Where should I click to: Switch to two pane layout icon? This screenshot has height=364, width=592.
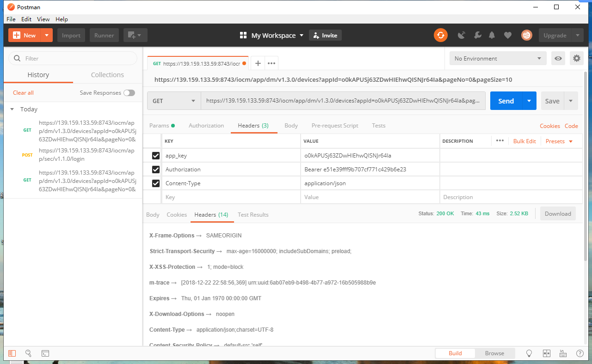tap(547, 353)
